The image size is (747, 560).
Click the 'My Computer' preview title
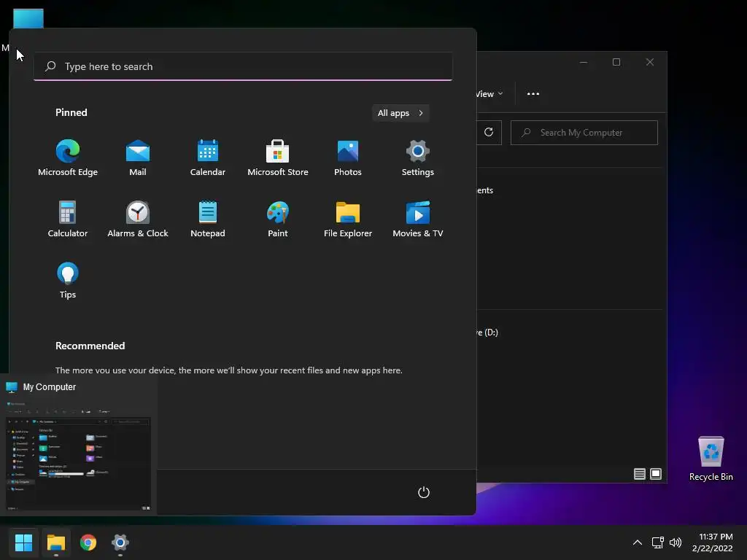click(50, 387)
